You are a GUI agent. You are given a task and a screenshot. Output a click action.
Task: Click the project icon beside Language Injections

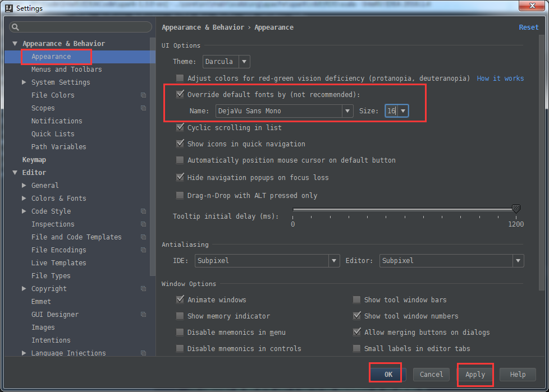click(x=143, y=353)
